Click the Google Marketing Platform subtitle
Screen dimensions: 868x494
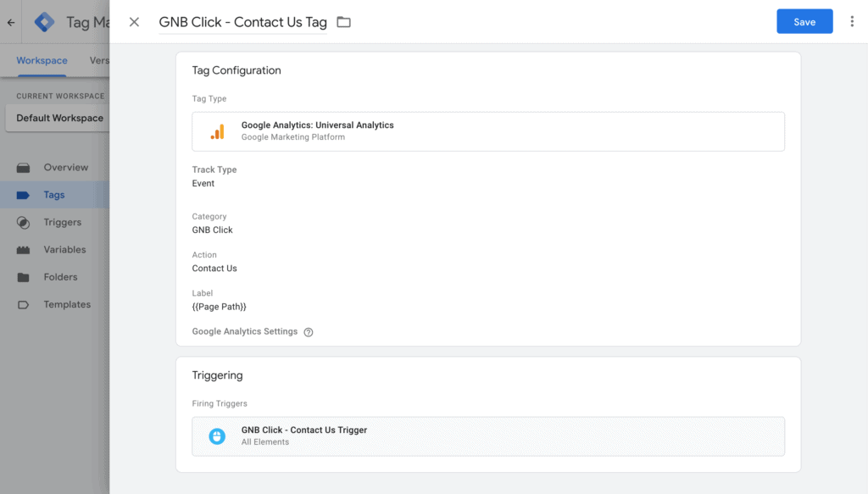pyautogui.click(x=292, y=137)
